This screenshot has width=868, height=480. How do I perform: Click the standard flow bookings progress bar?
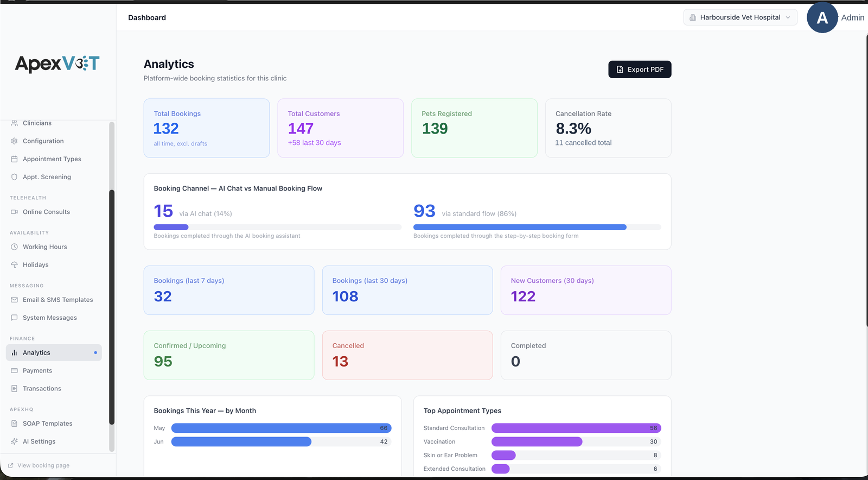(537, 227)
